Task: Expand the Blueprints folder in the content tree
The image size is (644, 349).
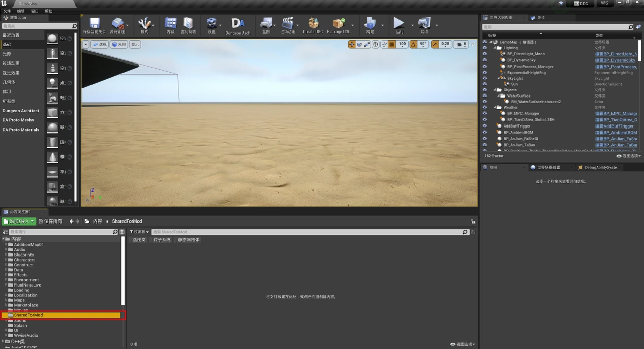Action: point(6,255)
